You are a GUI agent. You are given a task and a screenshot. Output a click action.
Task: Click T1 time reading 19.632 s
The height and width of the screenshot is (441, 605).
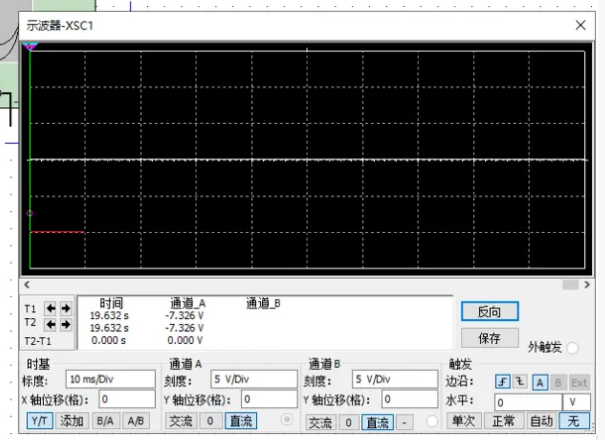click(x=109, y=316)
